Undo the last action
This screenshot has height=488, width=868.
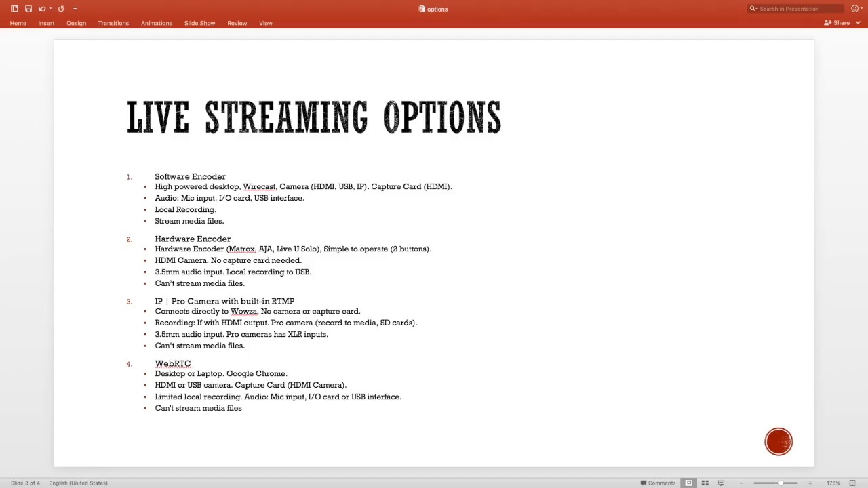42,9
